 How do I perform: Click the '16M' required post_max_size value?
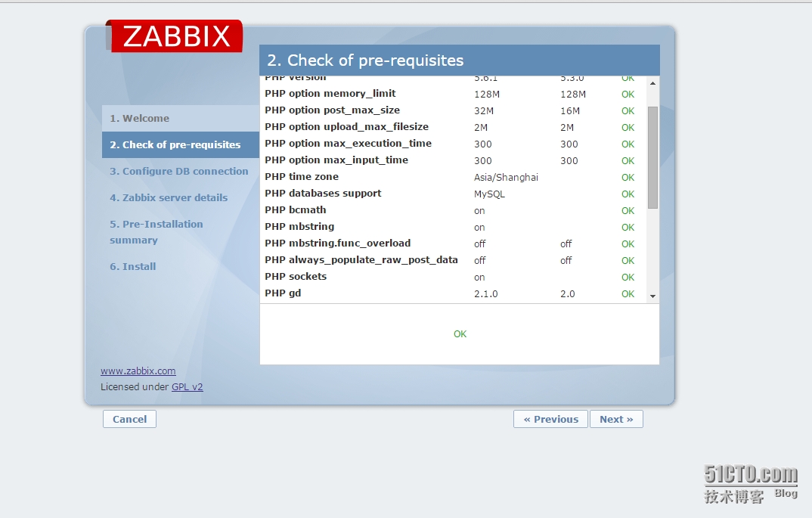click(x=569, y=111)
